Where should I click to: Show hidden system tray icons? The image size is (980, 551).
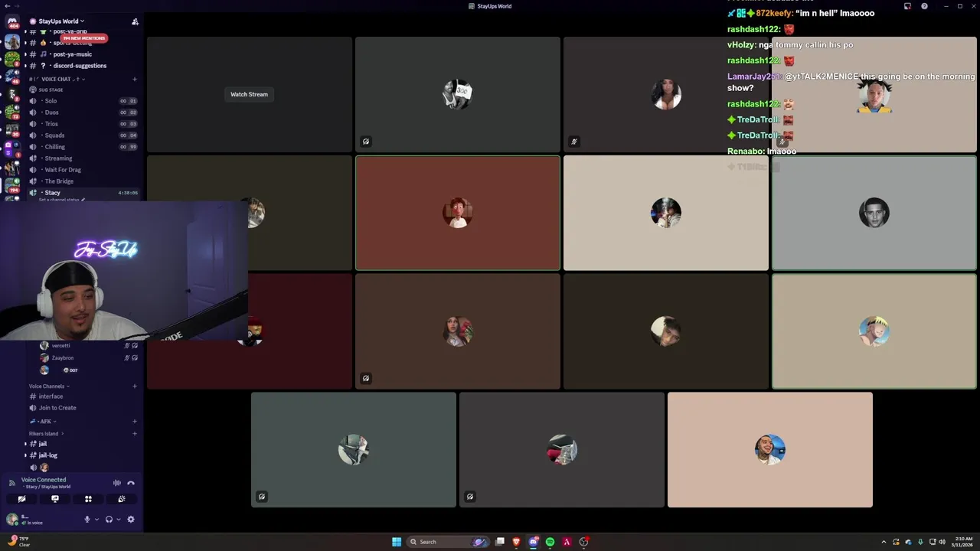coord(884,542)
